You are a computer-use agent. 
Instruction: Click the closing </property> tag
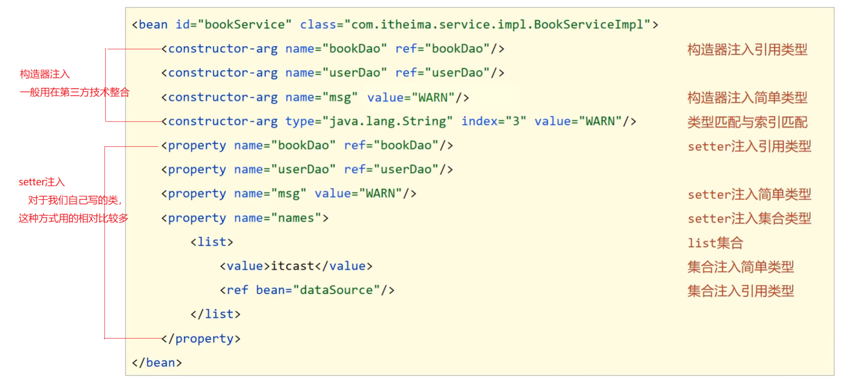coord(201,339)
